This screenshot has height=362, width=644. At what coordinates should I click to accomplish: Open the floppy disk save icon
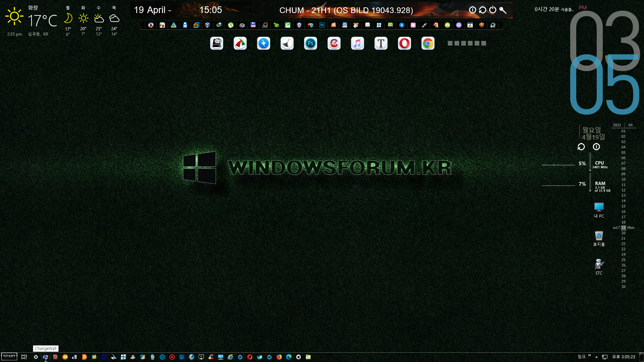coord(253,25)
